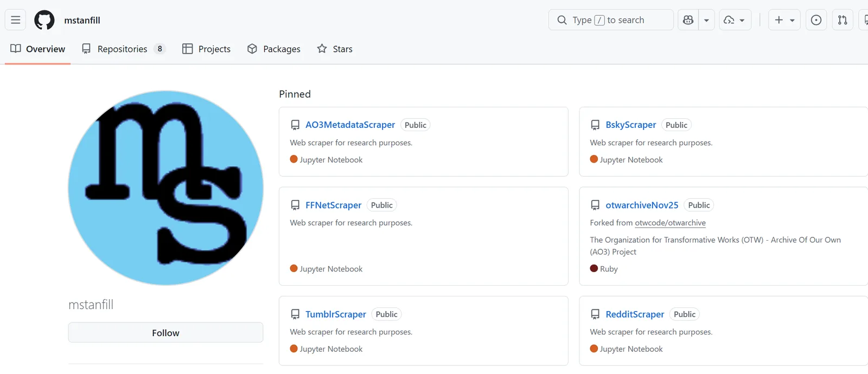868x374 pixels.
Task: Open the AO3MetadataScraper repository
Action: [350, 125]
